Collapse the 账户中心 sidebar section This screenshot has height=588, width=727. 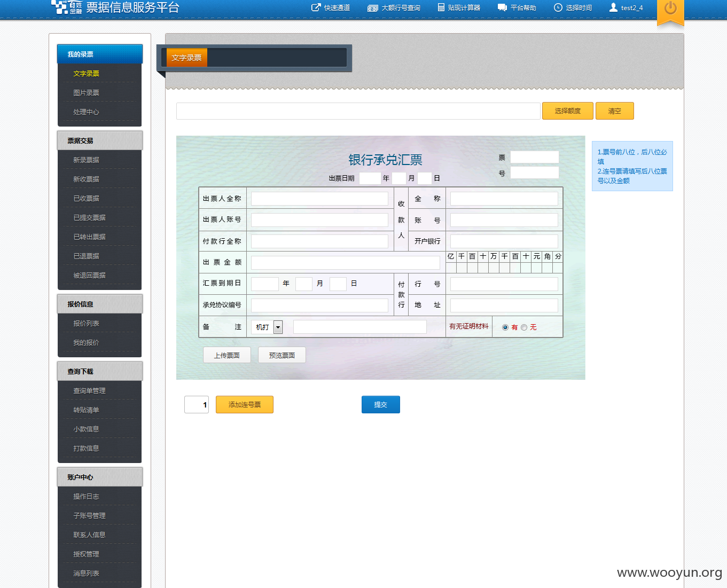100,477
